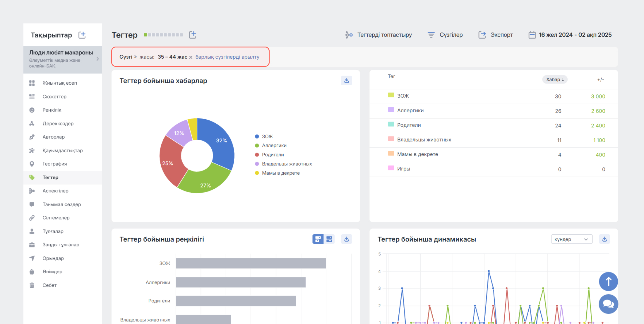Sort by the +/- column header

(600, 79)
